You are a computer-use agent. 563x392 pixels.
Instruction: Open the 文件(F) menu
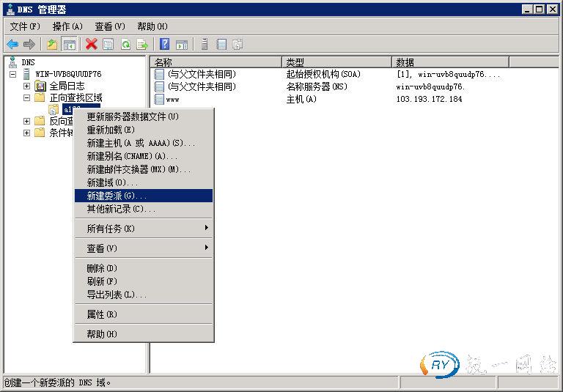pos(25,26)
